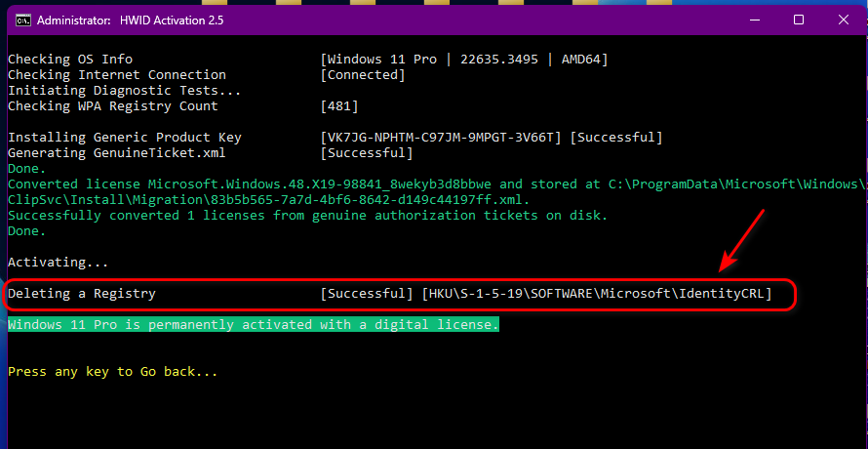Click the 'Checking Internet Connection' line
The height and width of the screenshot is (449, 868).
pos(117,75)
